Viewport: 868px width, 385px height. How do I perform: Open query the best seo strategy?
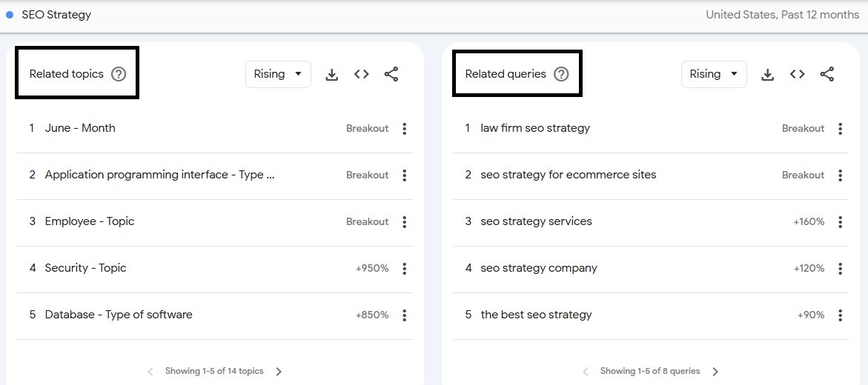click(x=537, y=315)
